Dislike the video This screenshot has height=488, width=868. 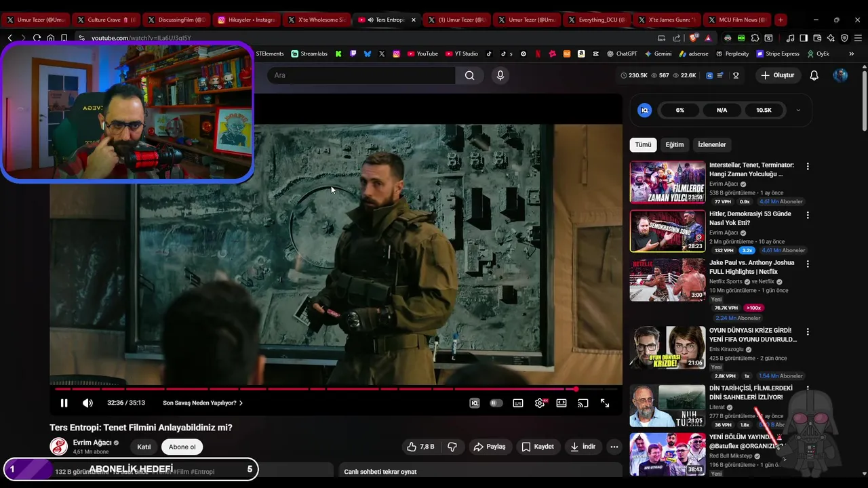[x=452, y=447]
